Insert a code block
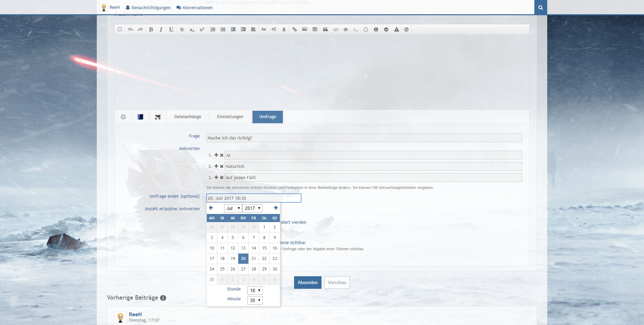 [336, 29]
